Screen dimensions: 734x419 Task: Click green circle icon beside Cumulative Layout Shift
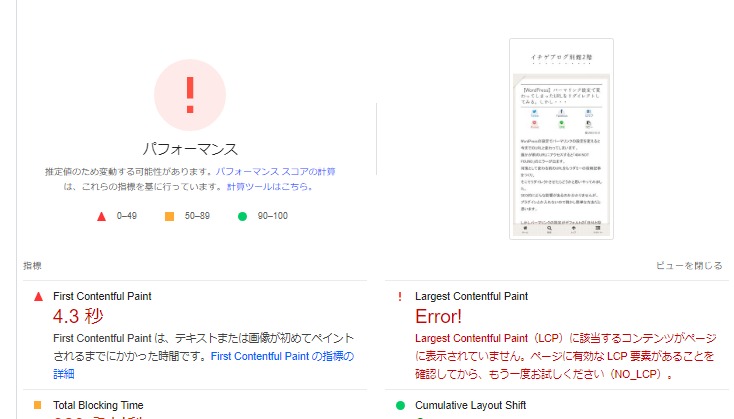pos(400,405)
